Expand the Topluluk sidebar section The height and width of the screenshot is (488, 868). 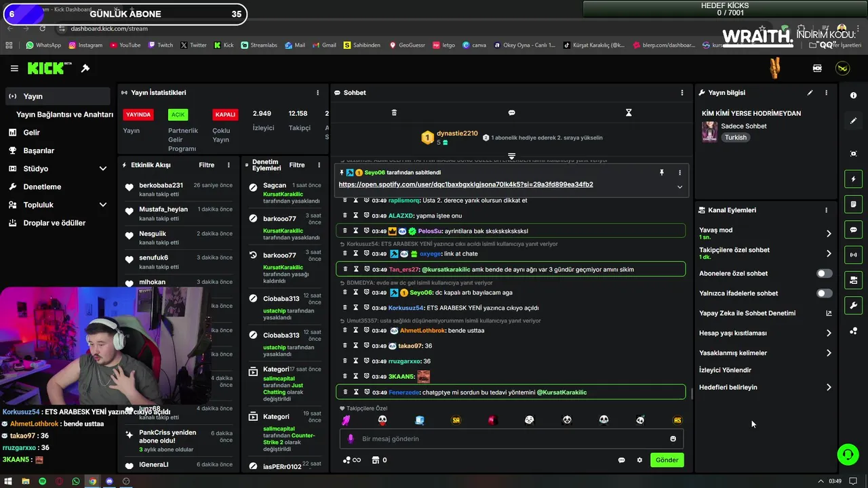[102, 205]
